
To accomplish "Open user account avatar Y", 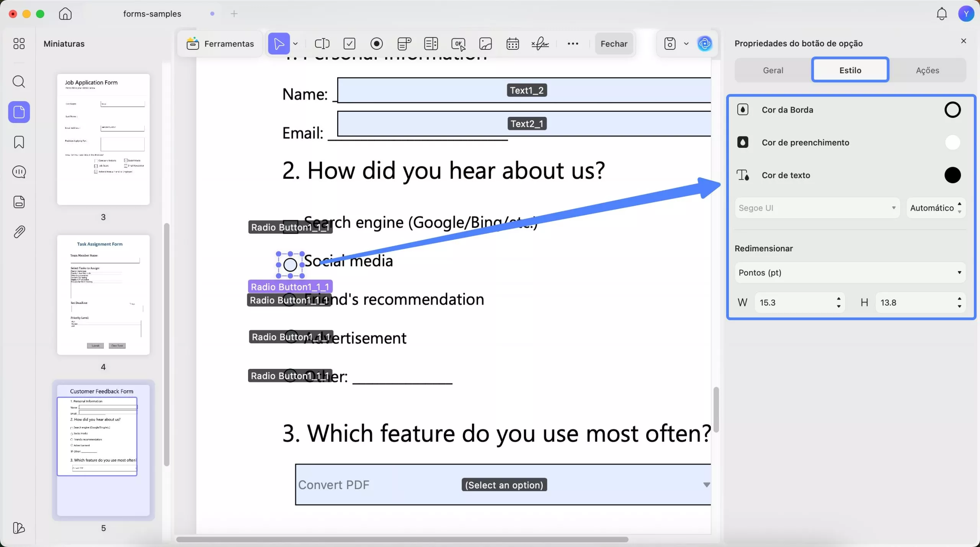I will tap(966, 14).
